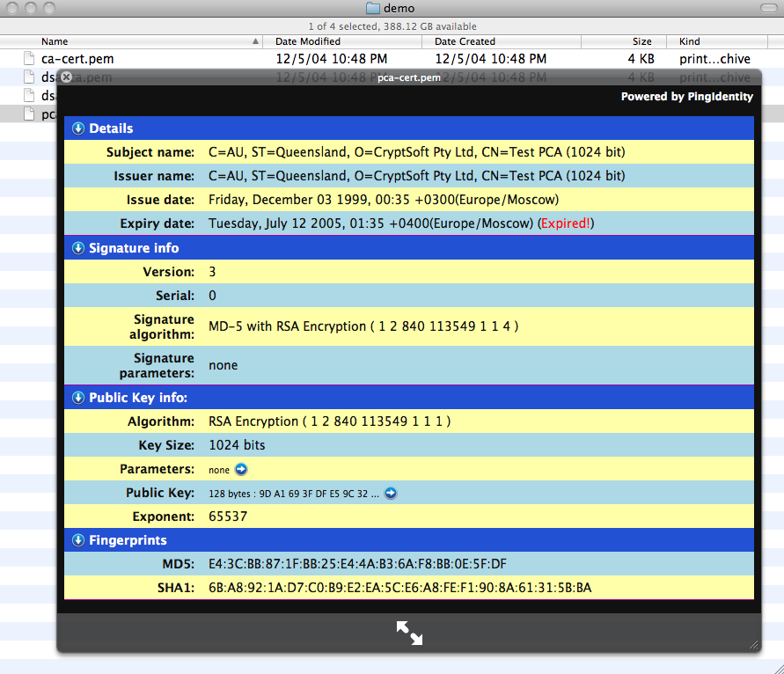This screenshot has width=784, height=674.
Task: Close the Quick Look preview panel
Action: tap(67, 77)
